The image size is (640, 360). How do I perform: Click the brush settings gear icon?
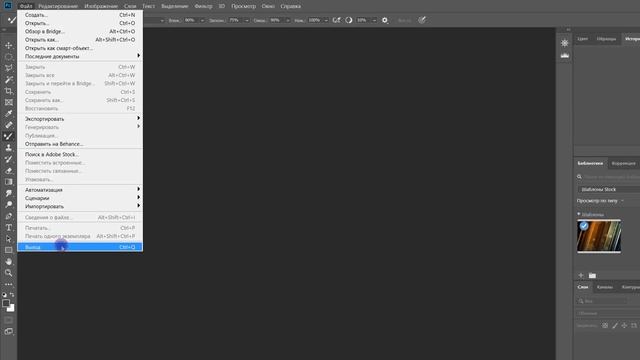pos(385,20)
